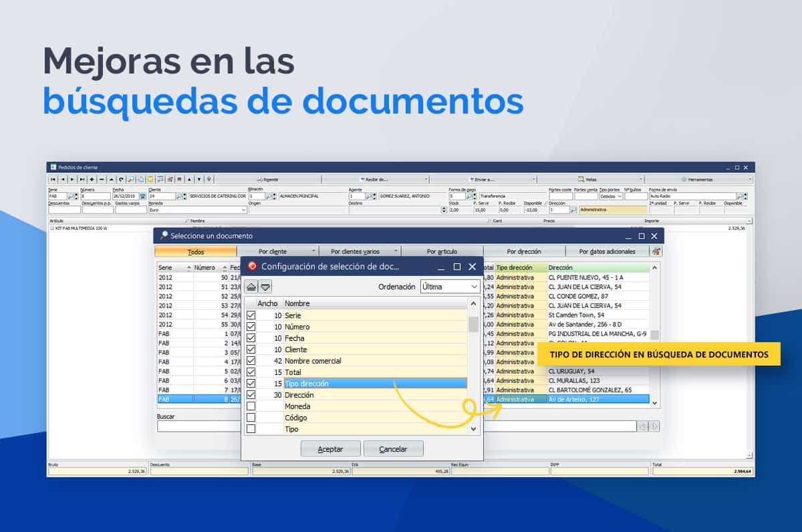
Task: Uncheck the Serie column checkbox
Action: [x=251, y=315]
